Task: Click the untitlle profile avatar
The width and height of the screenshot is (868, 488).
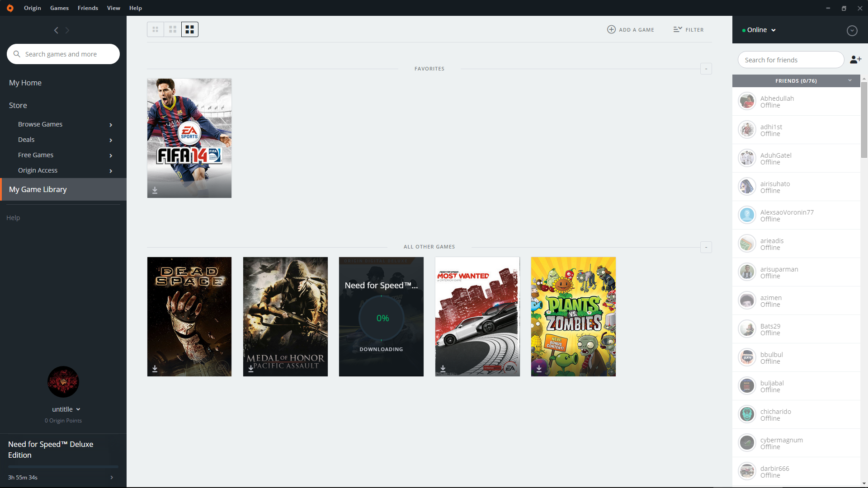Action: 63,382
